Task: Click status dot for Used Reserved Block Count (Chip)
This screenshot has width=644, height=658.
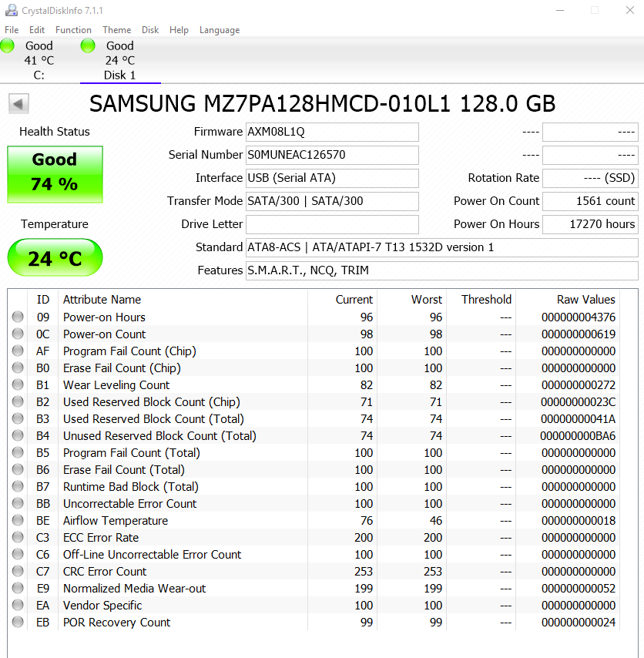Action: point(18,401)
